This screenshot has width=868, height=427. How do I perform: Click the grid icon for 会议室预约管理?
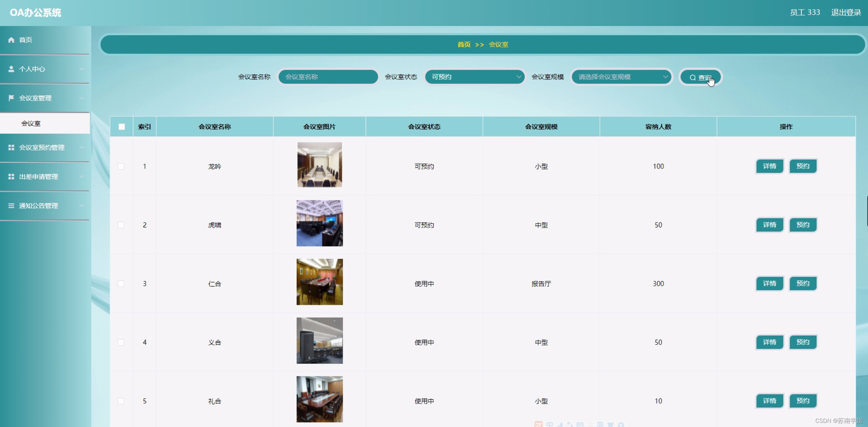[x=11, y=147]
